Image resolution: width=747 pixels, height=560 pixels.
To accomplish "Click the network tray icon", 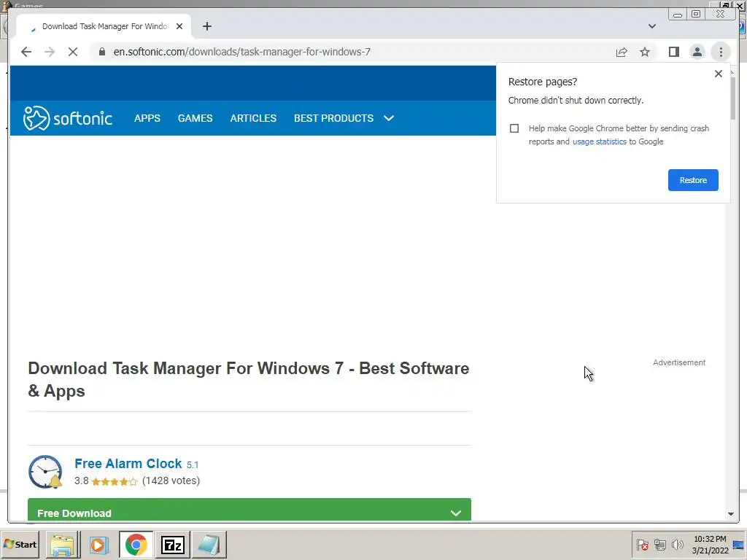I will click(x=659, y=544).
